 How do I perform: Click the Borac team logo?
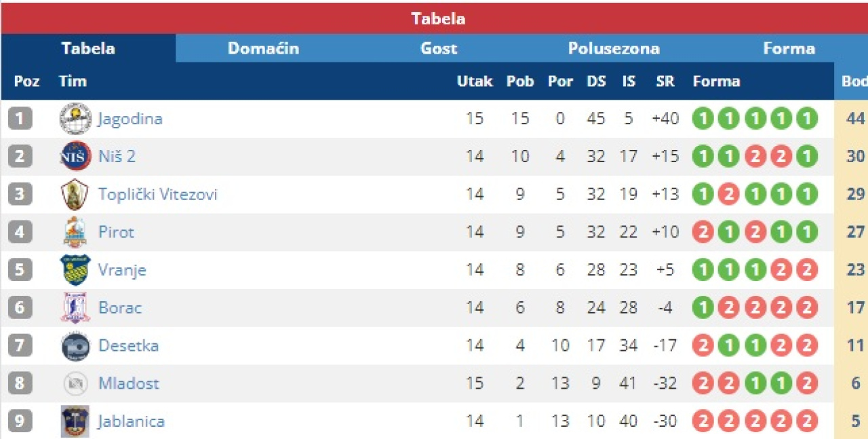75,307
